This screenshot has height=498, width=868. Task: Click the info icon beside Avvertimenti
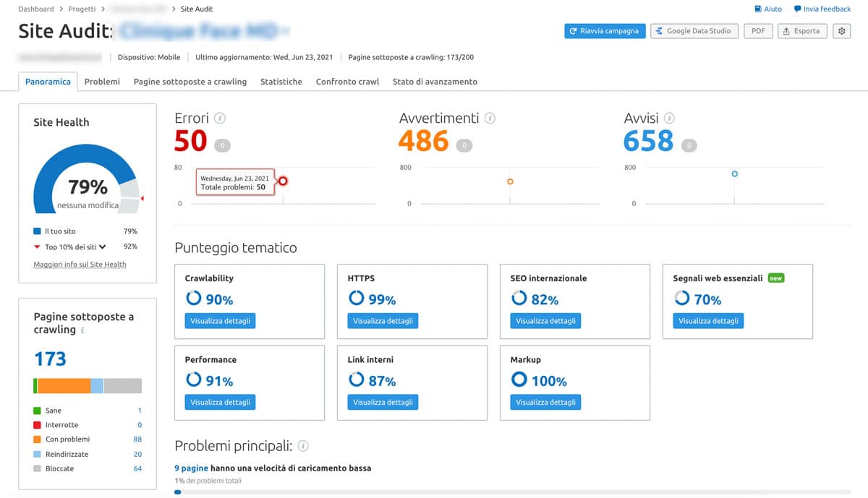[x=490, y=119]
